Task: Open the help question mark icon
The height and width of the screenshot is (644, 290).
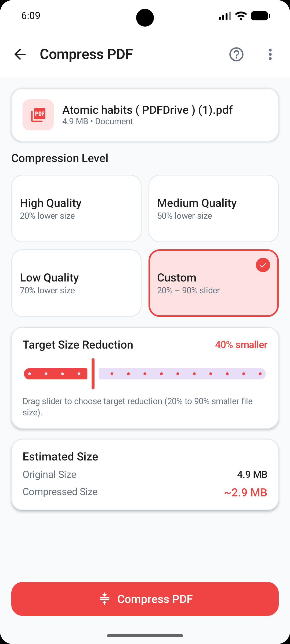Action: pos(236,54)
